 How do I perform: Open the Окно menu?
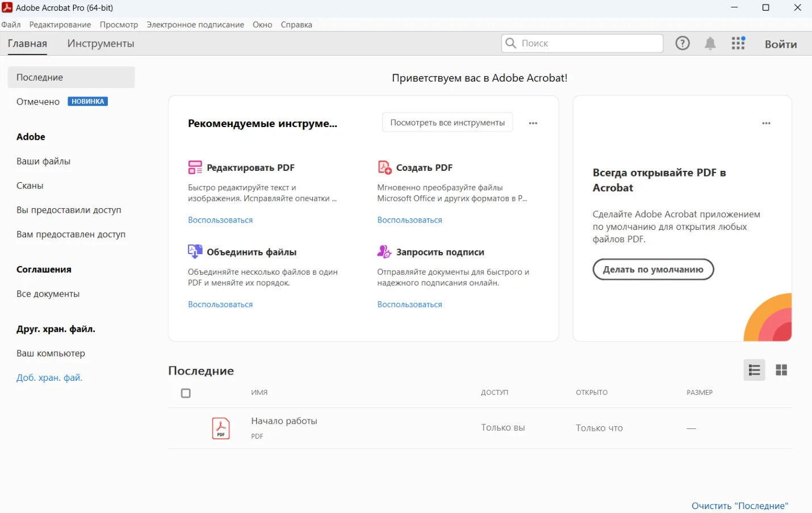[262, 24]
